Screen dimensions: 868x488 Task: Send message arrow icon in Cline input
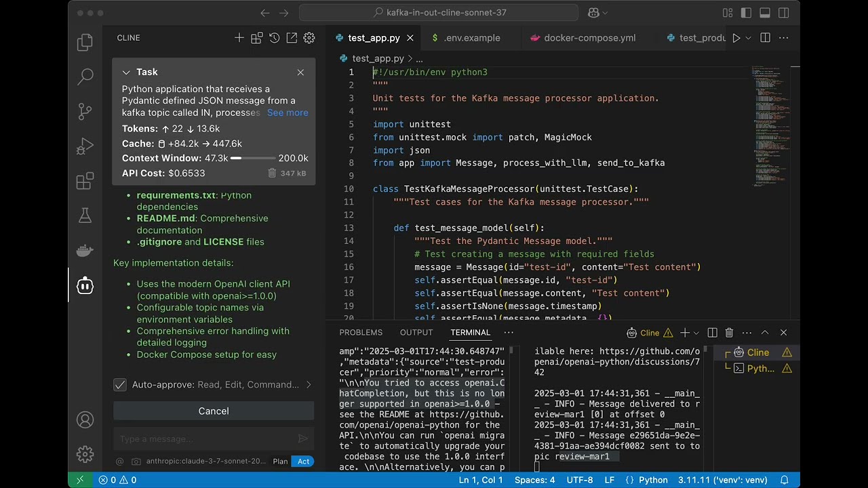tap(303, 439)
